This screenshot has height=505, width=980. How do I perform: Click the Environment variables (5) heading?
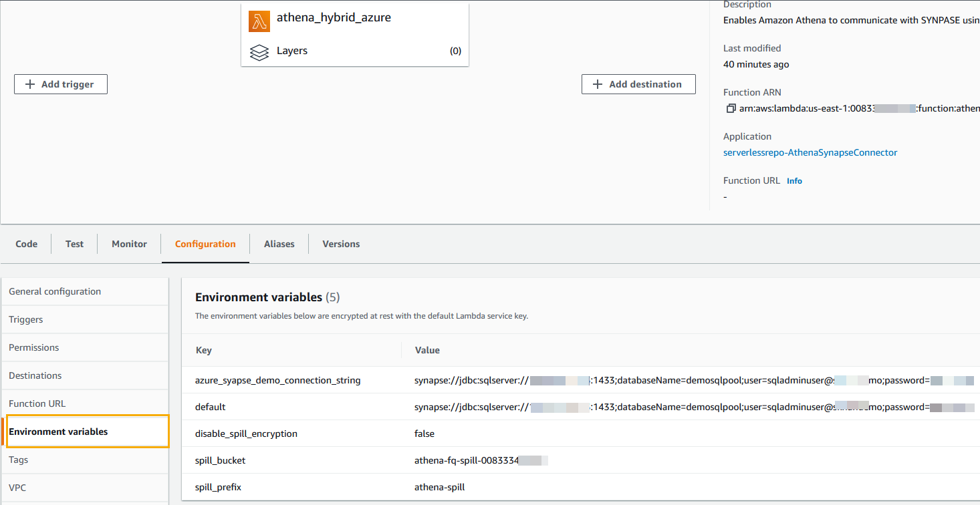pos(267,297)
